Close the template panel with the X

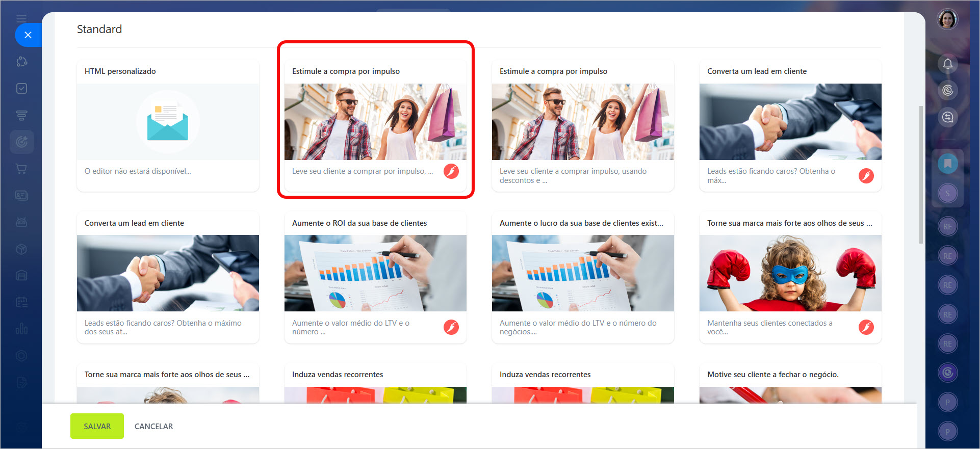tap(28, 35)
